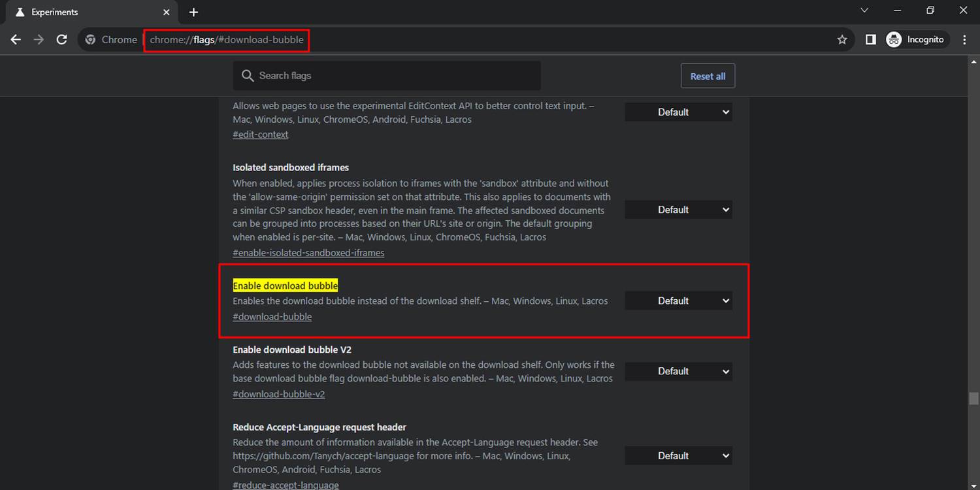
Task: Select the Experiments tab
Action: click(x=85, y=12)
